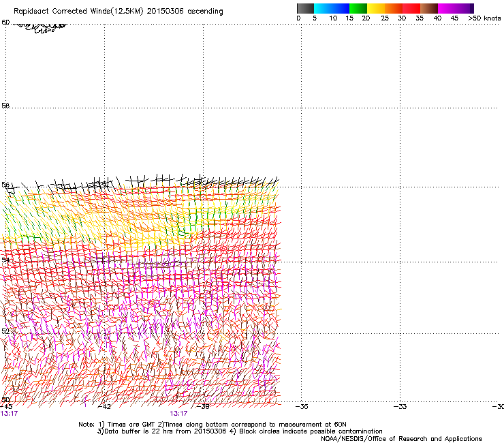Click the legend tick label "40"
This screenshot has width=504, height=443.
click(437, 18)
